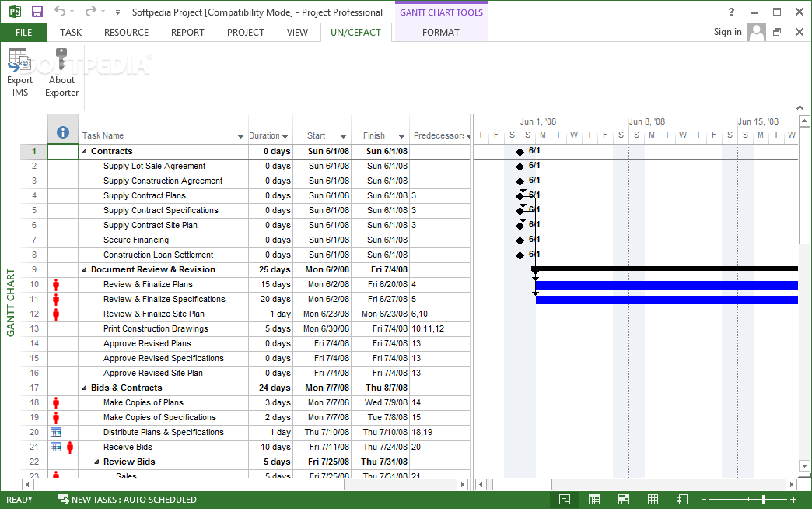Open the Task Name column filter dropdown
This screenshot has height=509, width=812.
240,136
